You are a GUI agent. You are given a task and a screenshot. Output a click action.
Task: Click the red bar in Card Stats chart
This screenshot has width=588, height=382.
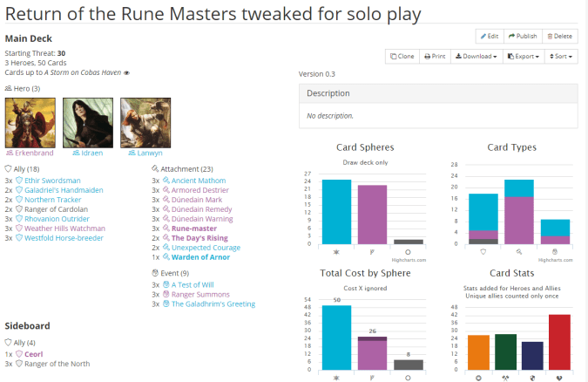click(559, 344)
